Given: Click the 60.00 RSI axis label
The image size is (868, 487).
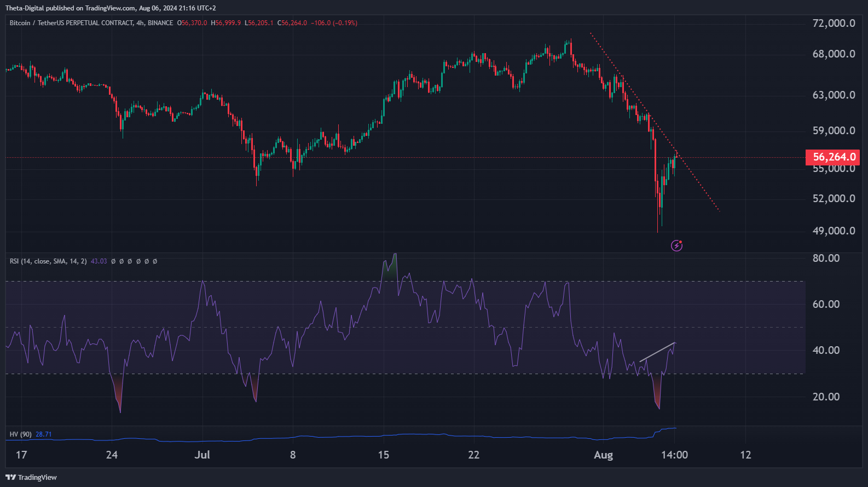Looking at the screenshot, I should [826, 304].
